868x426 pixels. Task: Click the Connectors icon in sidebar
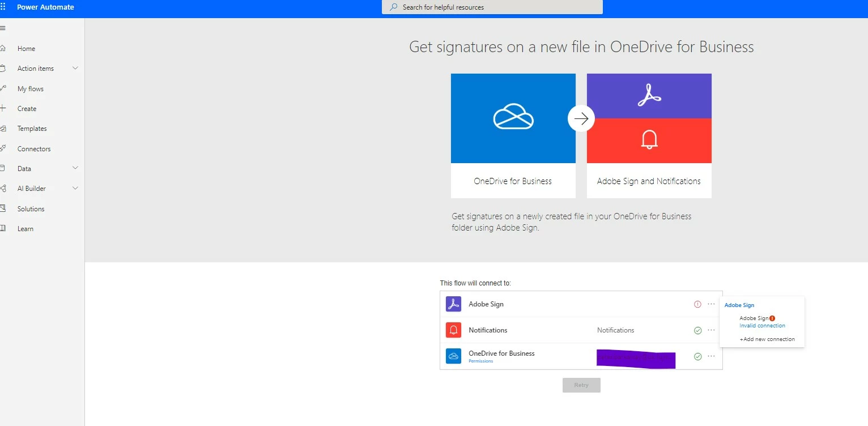[3, 148]
